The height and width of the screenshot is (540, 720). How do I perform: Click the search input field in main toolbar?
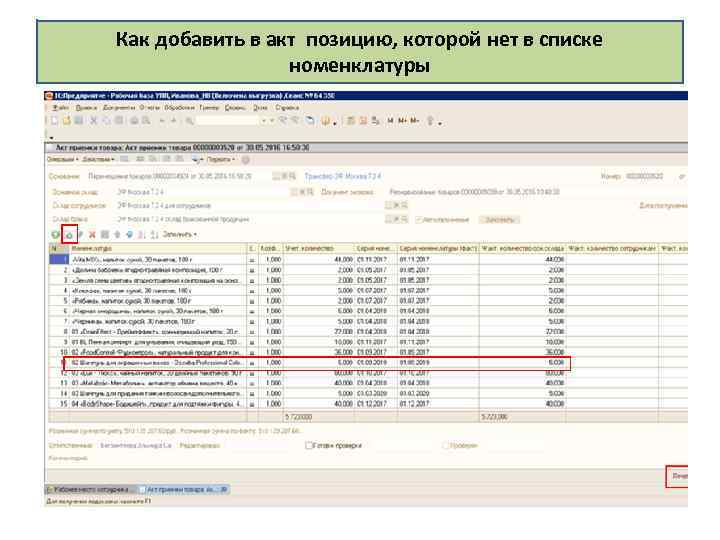(x=227, y=121)
